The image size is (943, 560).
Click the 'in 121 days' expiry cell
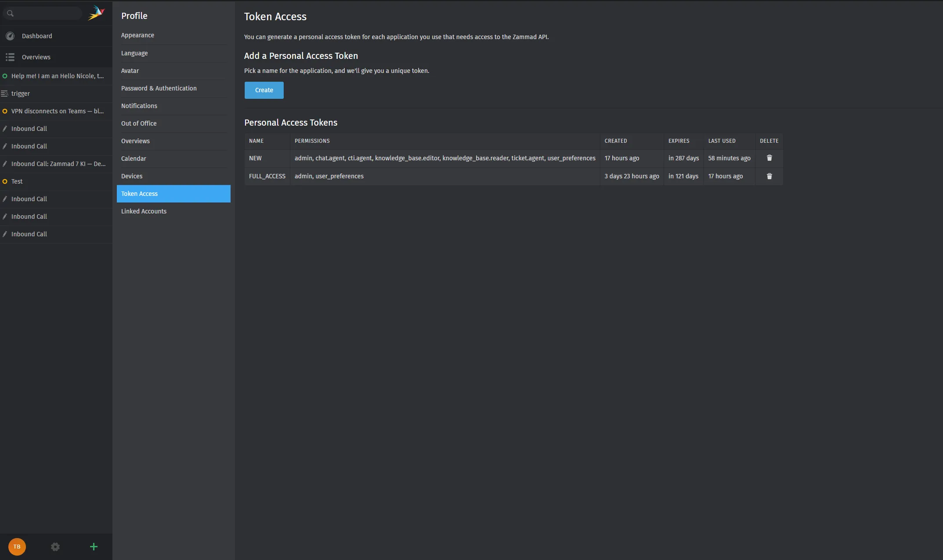point(683,176)
